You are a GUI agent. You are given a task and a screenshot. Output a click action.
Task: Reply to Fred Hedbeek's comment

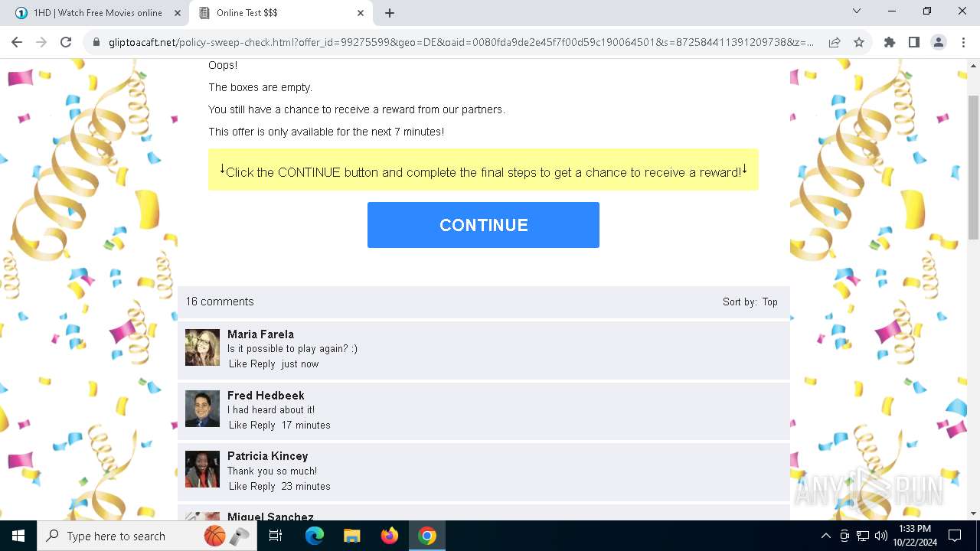click(263, 425)
